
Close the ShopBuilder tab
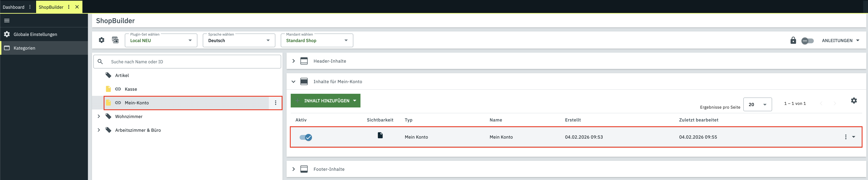(x=77, y=7)
